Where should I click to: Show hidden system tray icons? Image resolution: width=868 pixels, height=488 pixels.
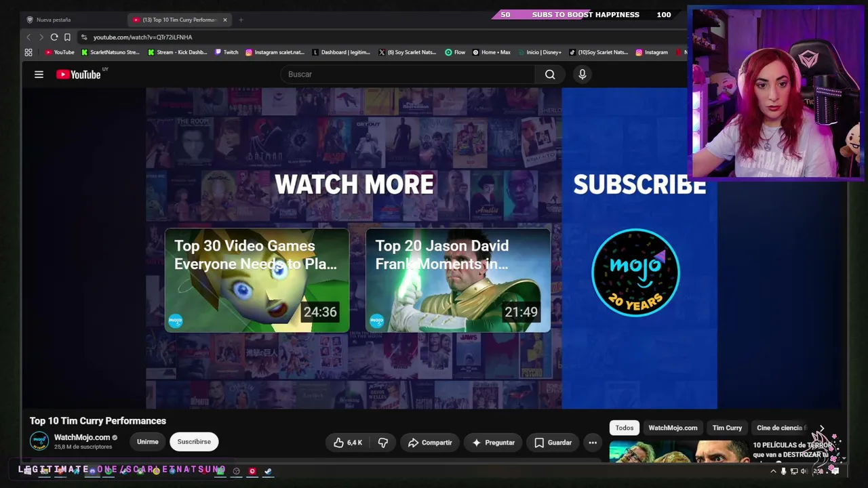pyautogui.click(x=773, y=471)
